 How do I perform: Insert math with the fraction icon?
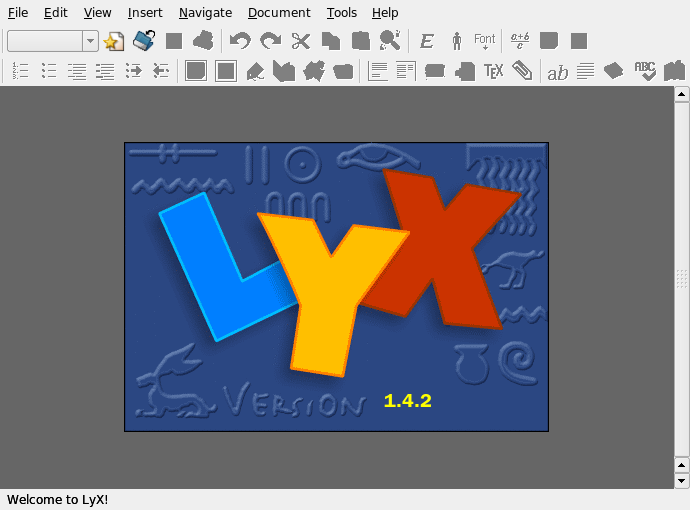click(x=520, y=41)
